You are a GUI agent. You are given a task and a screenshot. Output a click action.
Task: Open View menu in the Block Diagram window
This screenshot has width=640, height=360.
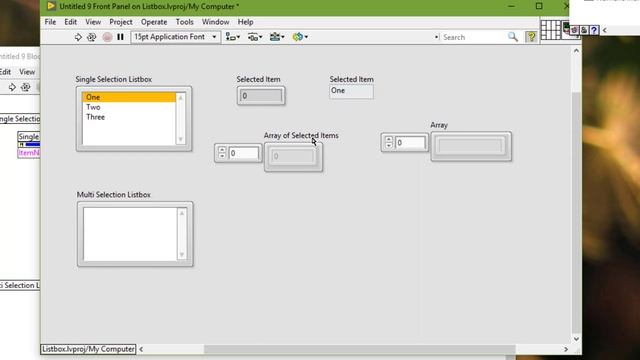[x=27, y=72]
